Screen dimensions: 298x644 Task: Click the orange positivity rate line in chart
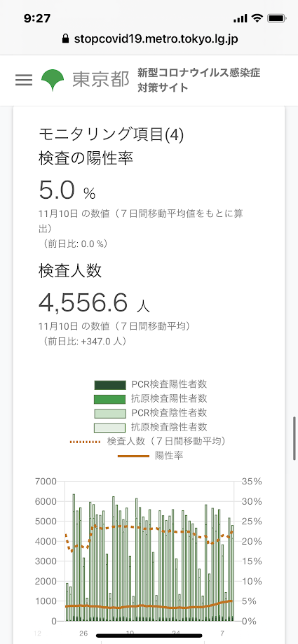tap(148, 606)
